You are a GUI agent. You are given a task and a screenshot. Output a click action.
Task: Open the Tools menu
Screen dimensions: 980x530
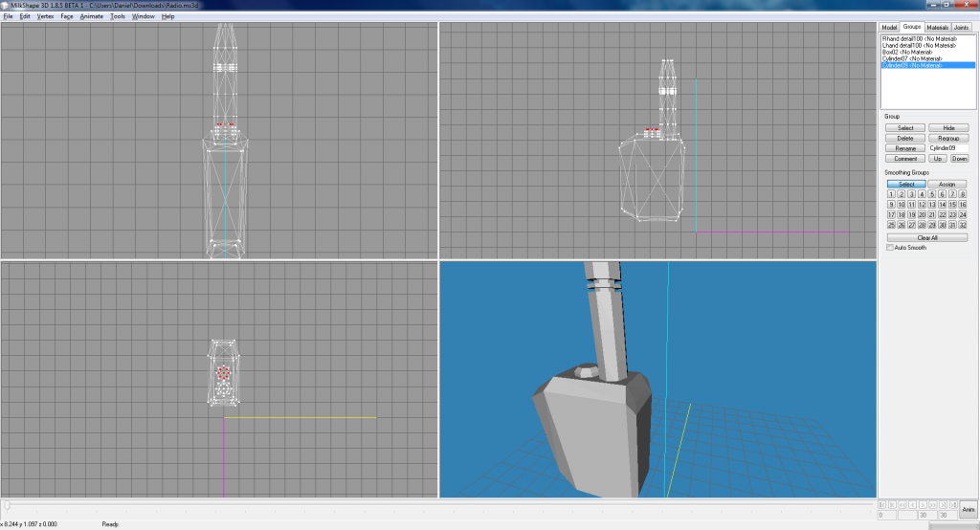click(x=117, y=16)
